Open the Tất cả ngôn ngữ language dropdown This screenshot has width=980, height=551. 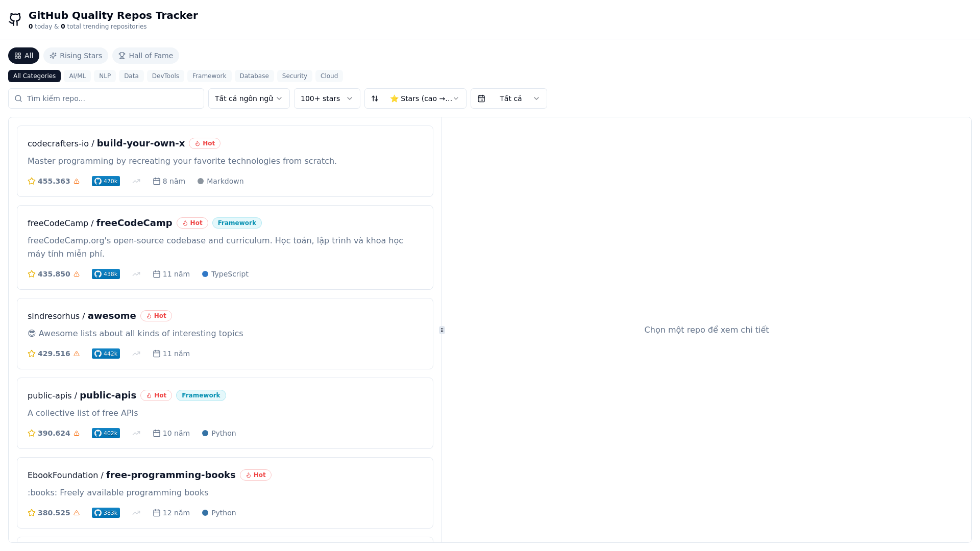(x=249, y=98)
